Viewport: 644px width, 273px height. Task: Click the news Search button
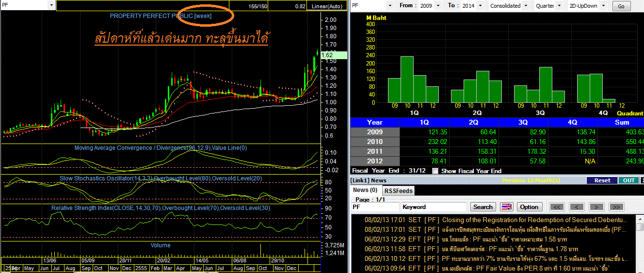483,207
